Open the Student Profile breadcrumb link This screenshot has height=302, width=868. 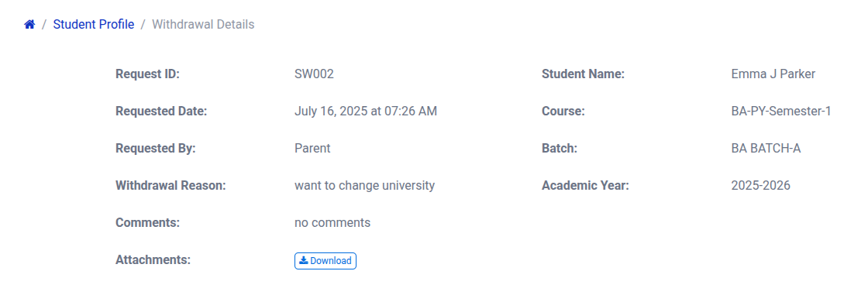point(94,24)
